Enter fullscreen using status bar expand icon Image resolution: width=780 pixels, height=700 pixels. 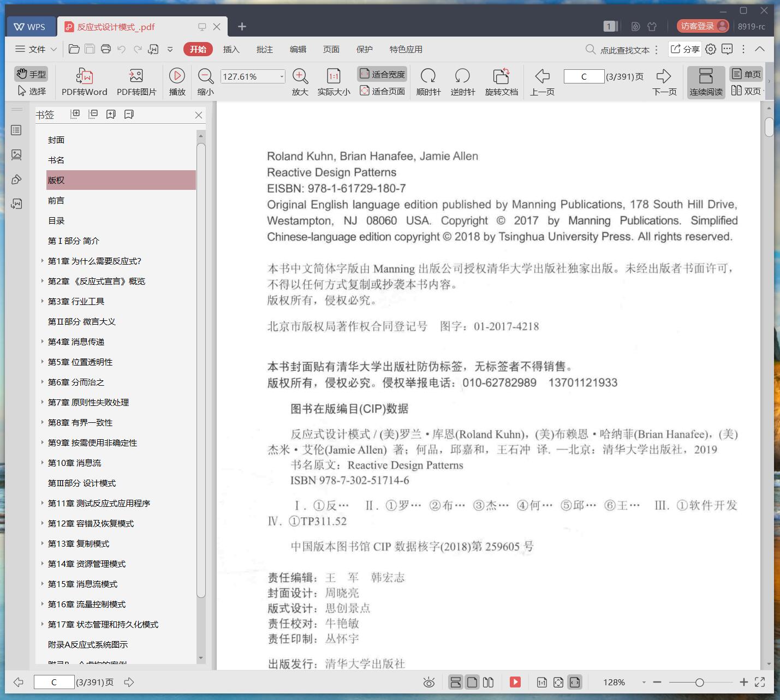tap(760, 682)
